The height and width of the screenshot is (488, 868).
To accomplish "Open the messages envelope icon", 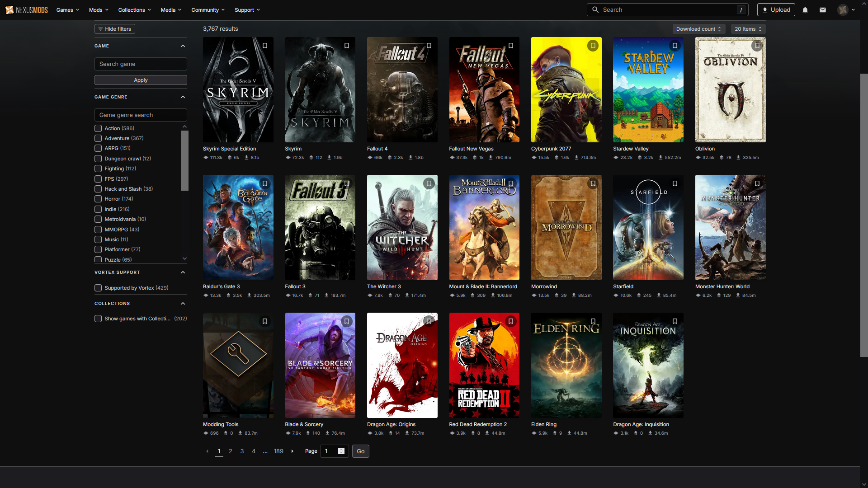I will click(823, 10).
